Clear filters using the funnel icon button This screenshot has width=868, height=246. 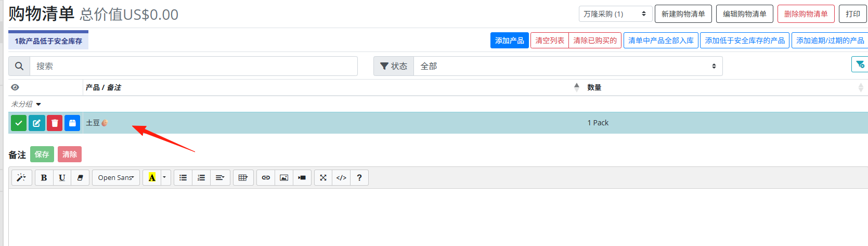point(860,64)
